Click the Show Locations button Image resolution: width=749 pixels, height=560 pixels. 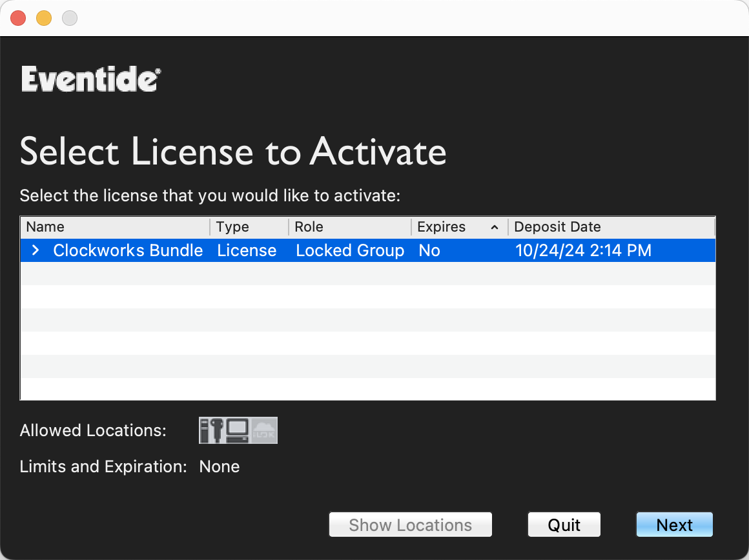click(410, 525)
